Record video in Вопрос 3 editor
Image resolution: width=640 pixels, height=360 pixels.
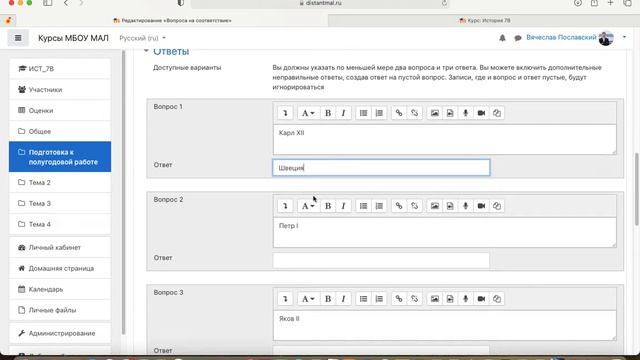pyautogui.click(x=481, y=299)
